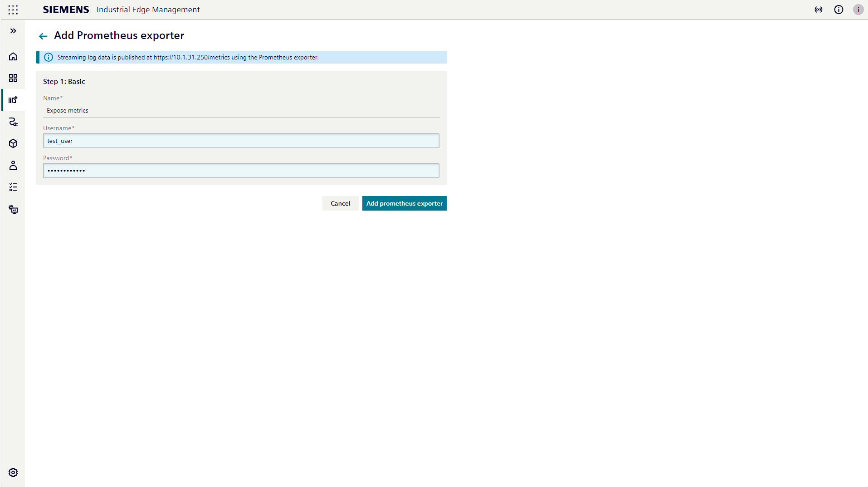
Task: Open the connections sidebar icon
Action: pyautogui.click(x=13, y=122)
